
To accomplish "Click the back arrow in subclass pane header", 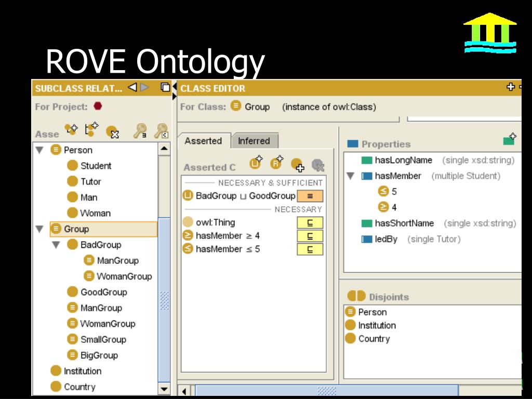I will (x=132, y=87).
